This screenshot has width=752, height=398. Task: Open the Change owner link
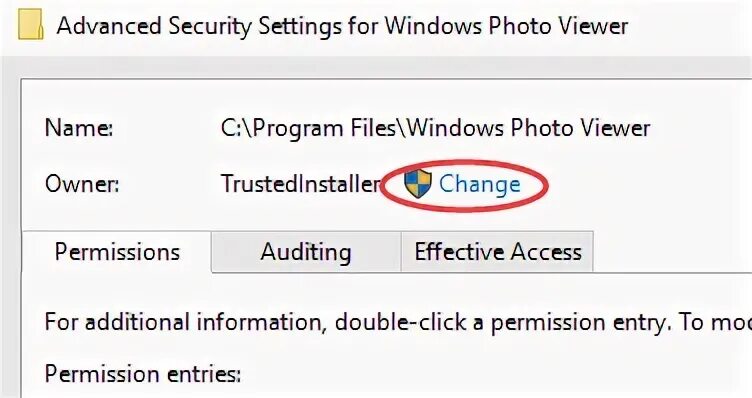click(480, 185)
